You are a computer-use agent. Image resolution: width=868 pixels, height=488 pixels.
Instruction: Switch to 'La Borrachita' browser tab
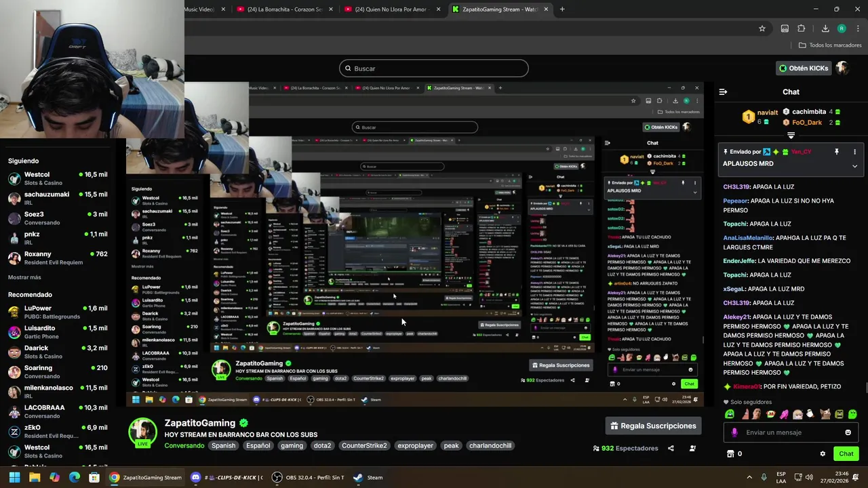[x=285, y=9]
